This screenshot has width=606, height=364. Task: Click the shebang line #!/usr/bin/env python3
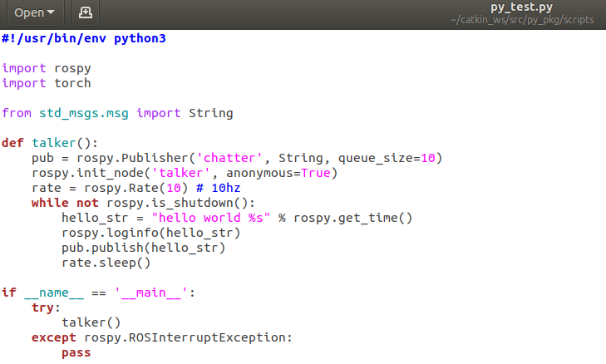83,38
